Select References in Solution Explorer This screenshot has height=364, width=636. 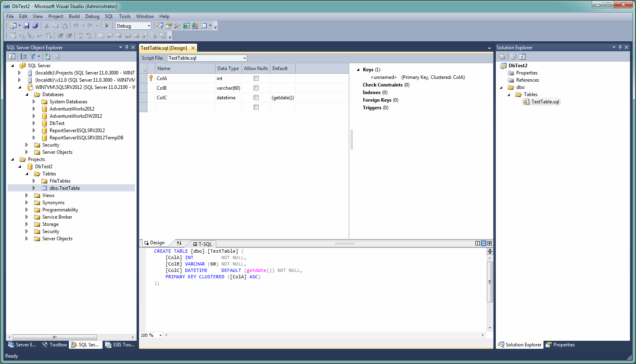click(x=527, y=80)
